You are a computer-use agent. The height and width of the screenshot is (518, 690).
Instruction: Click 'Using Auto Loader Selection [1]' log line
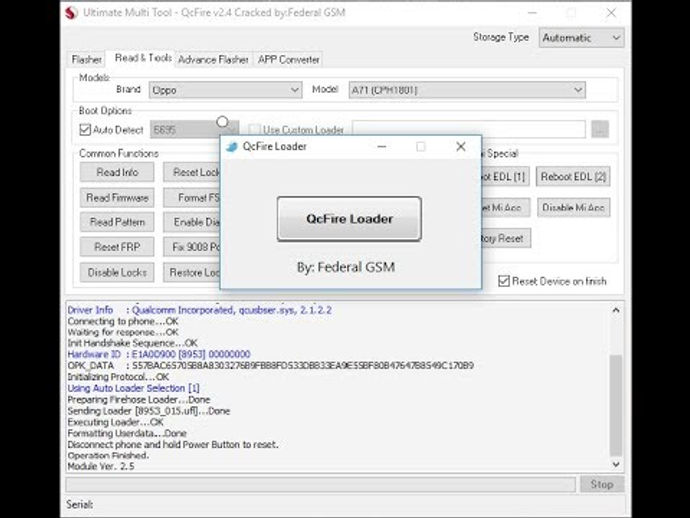click(133, 388)
